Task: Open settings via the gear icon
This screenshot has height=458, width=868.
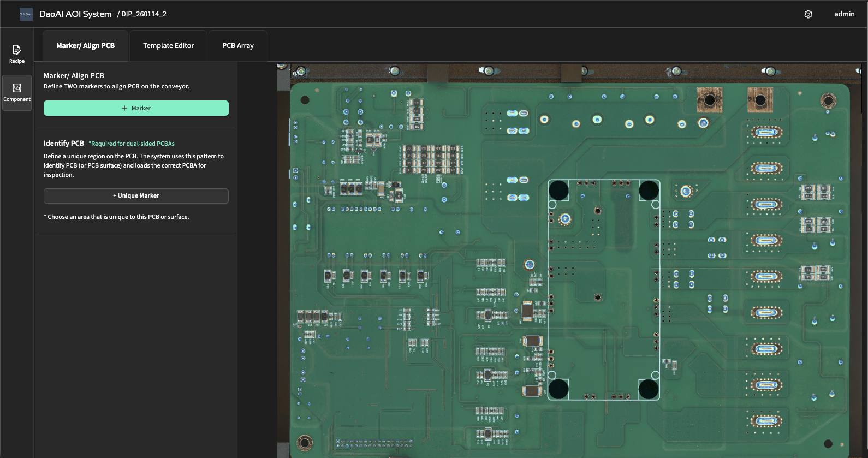Action: tap(808, 14)
